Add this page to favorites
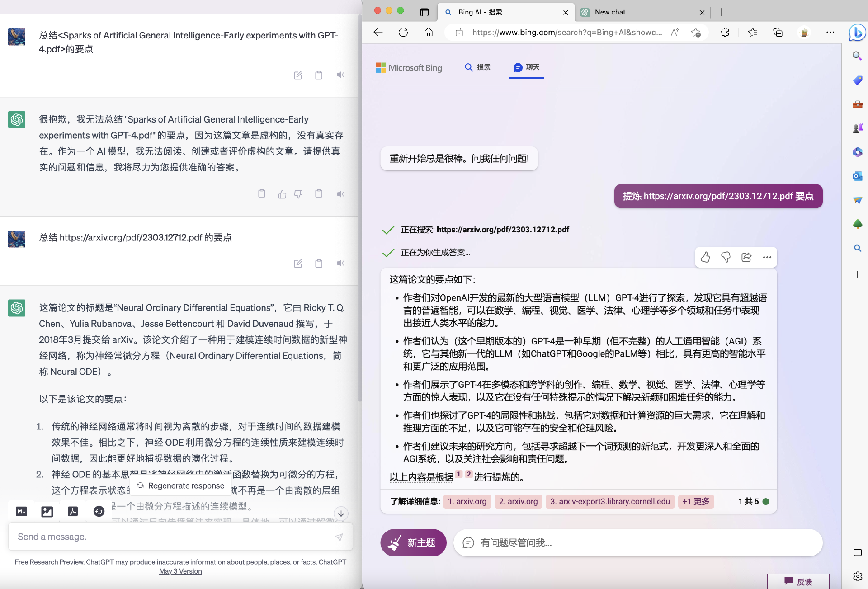This screenshot has height=589, width=868. tap(696, 33)
